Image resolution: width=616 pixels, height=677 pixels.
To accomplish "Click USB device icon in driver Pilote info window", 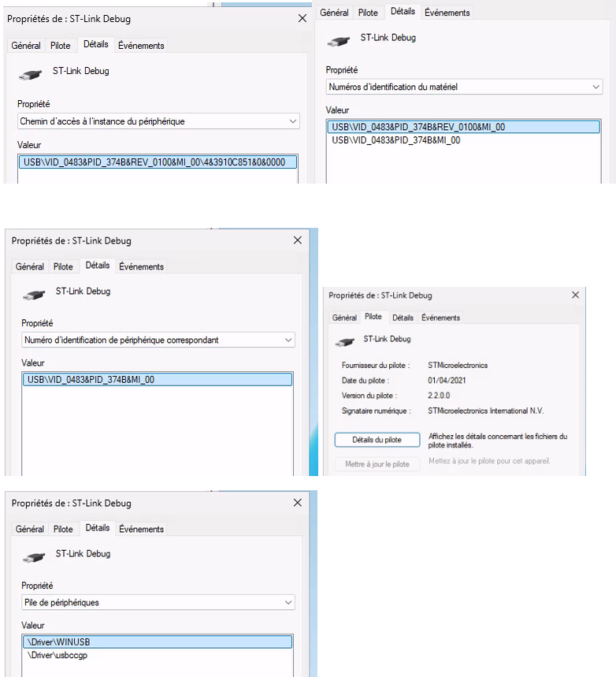I will (x=344, y=342).
